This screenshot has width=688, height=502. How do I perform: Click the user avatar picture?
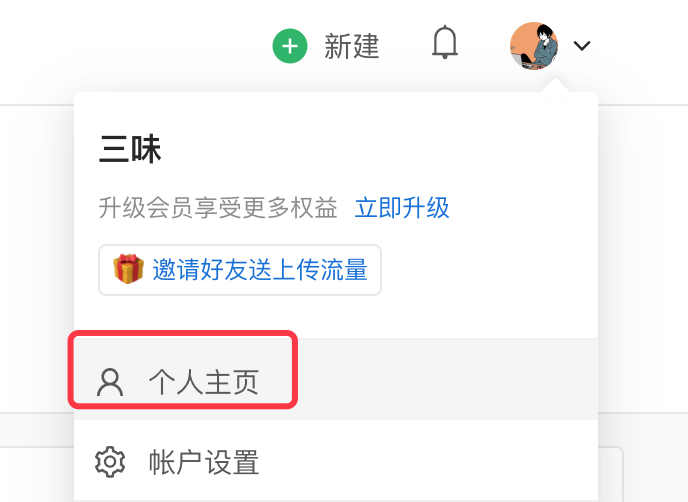pyautogui.click(x=534, y=46)
